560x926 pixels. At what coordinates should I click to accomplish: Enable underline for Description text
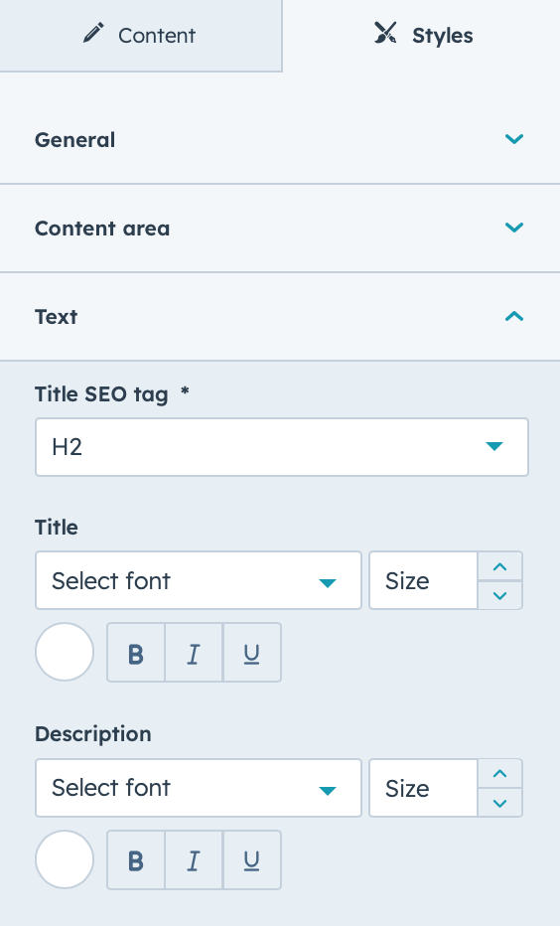252,859
